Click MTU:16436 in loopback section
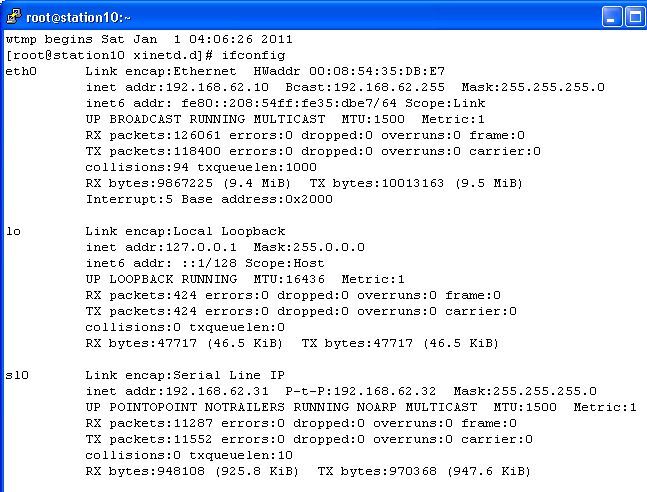Image resolution: width=647 pixels, height=492 pixels. [289, 279]
